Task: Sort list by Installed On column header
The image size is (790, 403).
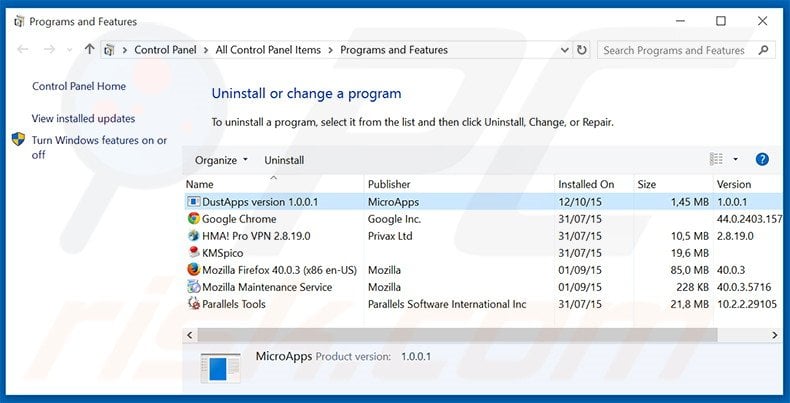Action: pos(594,184)
